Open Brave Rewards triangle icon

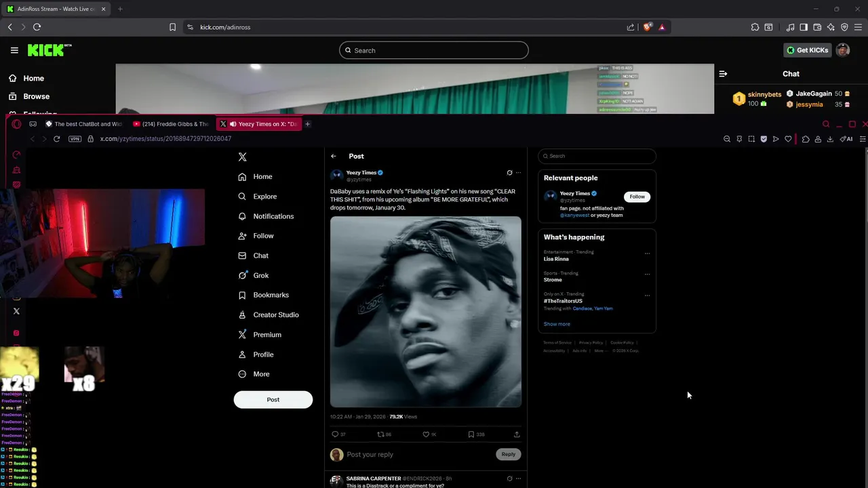[662, 27]
